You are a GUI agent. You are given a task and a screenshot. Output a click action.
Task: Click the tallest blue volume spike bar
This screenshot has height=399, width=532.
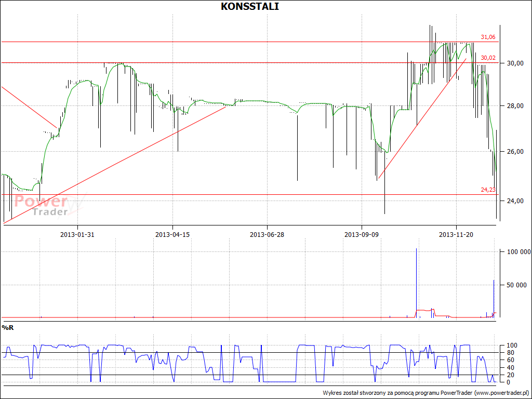(416, 283)
